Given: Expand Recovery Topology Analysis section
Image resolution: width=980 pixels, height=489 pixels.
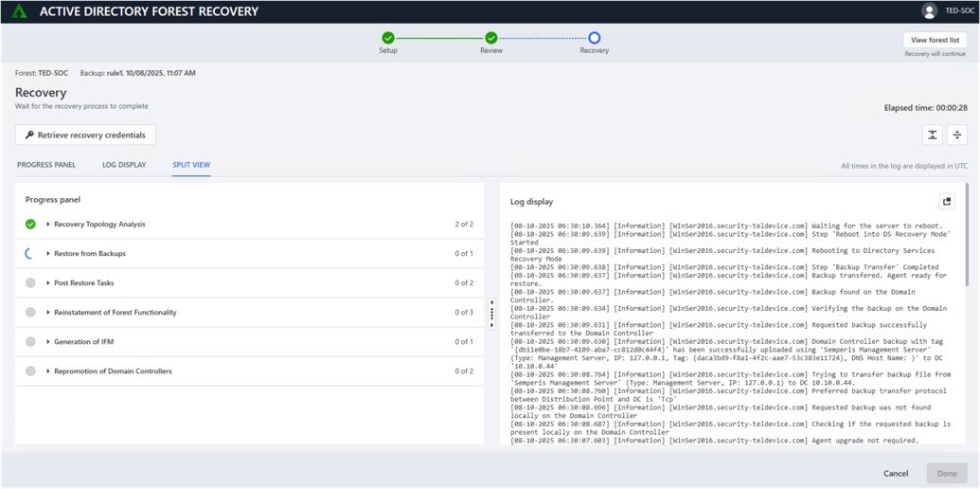Looking at the screenshot, I should click(x=48, y=225).
